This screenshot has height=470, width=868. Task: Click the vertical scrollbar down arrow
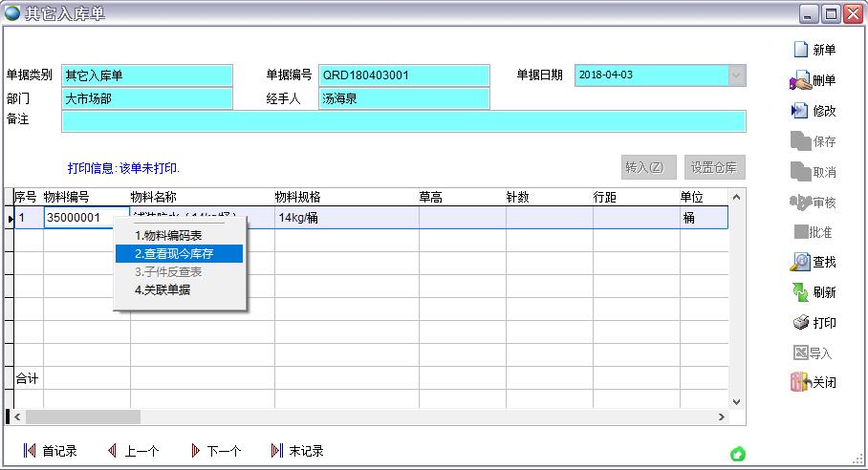(x=736, y=402)
